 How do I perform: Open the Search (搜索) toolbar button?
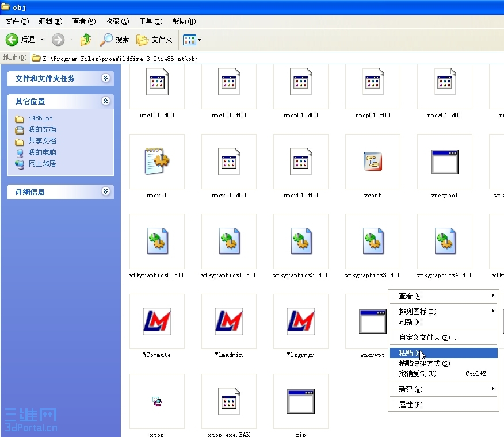(x=114, y=40)
